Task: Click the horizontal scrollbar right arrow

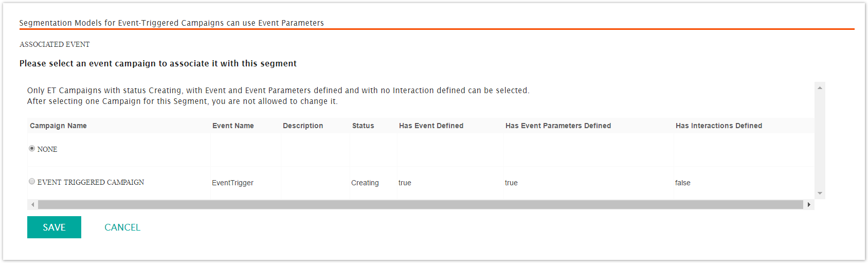Action: click(809, 205)
